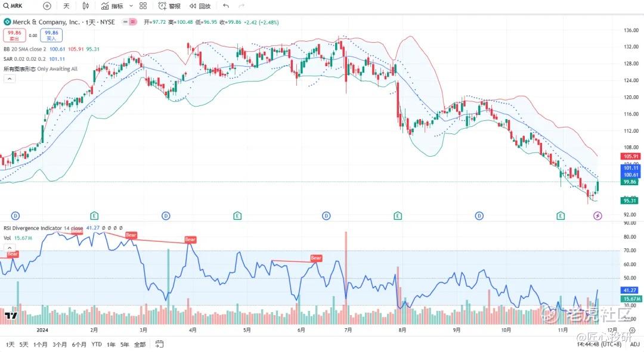Click the purple lightning event marker

[x=597, y=216]
